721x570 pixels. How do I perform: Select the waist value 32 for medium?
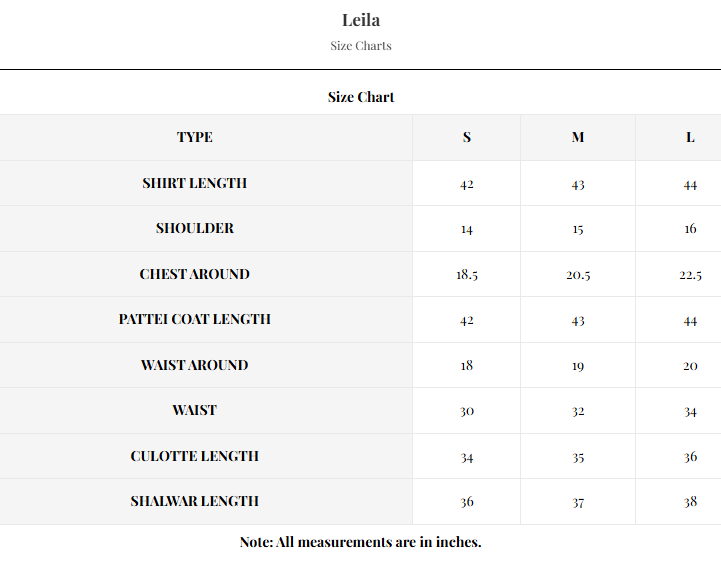pyautogui.click(x=578, y=411)
